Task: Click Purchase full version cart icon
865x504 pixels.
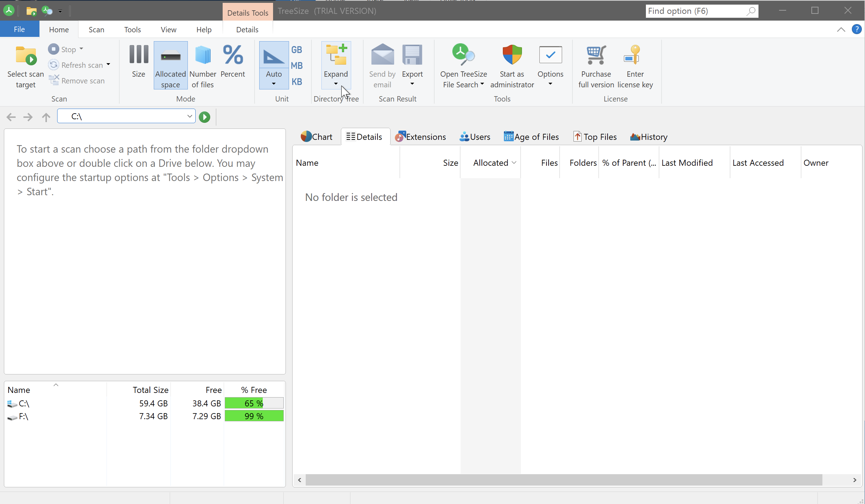Action: [596, 55]
